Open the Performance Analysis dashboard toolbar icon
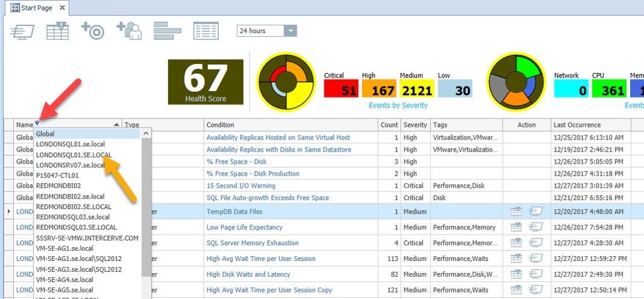644x299 pixels. pyautogui.click(x=22, y=31)
